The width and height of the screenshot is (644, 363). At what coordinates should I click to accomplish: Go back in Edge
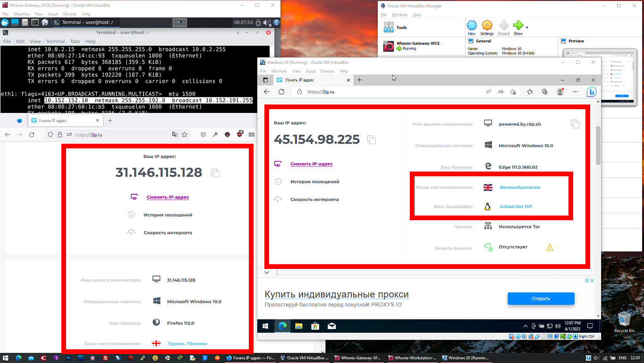[267, 92]
